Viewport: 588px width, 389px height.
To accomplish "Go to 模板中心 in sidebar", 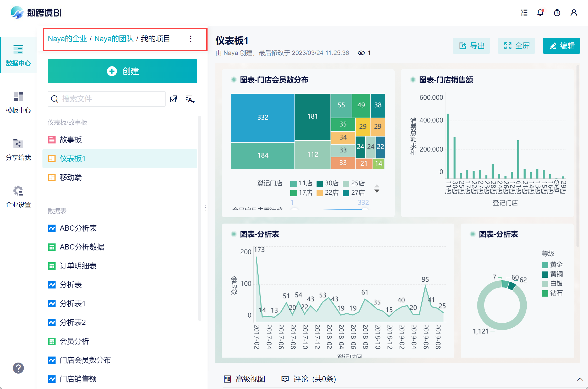I will click(18, 102).
